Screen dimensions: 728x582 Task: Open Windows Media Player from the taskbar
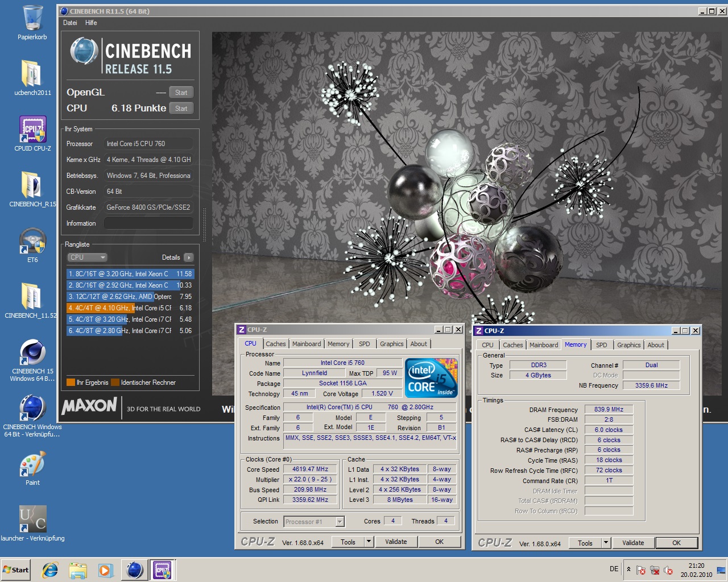pyautogui.click(x=105, y=570)
